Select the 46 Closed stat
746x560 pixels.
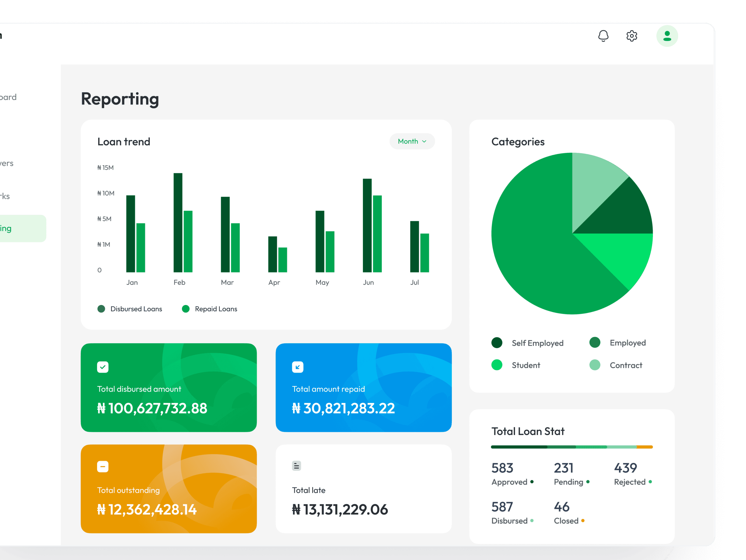(x=569, y=512)
